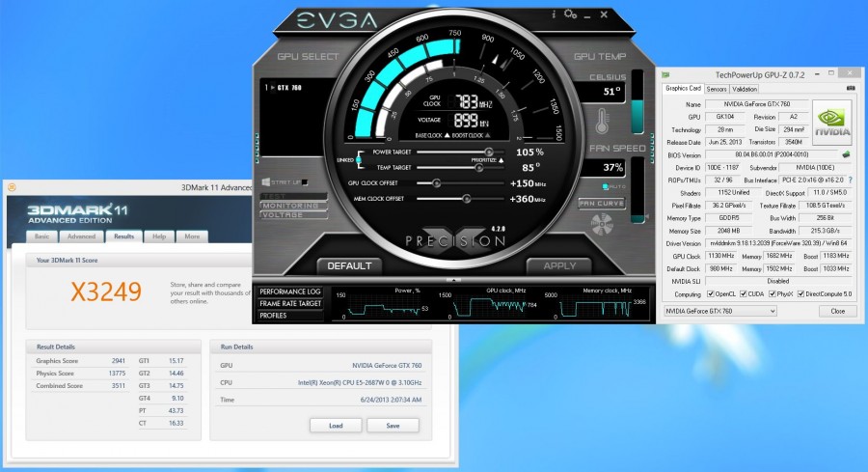Click the X3249 score in 3DMark 11
The width and height of the screenshot is (868, 472).
(x=106, y=292)
